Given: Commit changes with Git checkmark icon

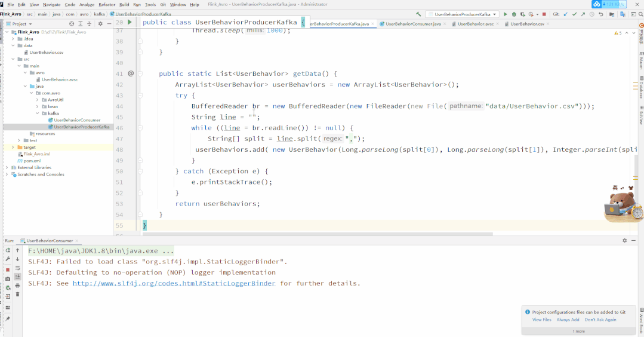Looking at the screenshot, I should [x=574, y=14].
